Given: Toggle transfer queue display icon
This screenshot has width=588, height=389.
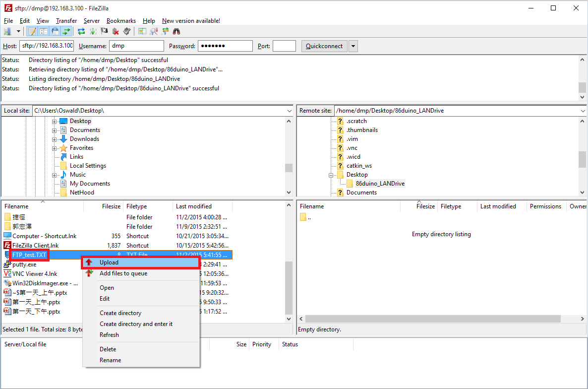Looking at the screenshot, I should (66, 32).
